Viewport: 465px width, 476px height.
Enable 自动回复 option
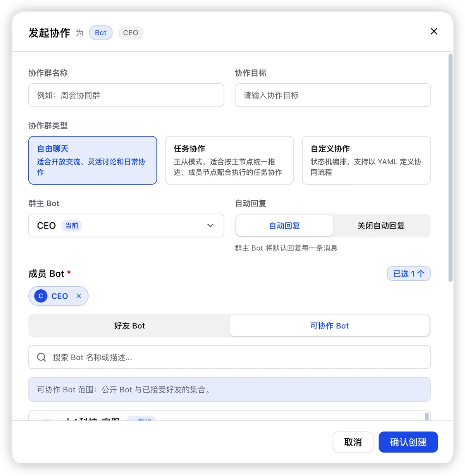[x=284, y=225]
